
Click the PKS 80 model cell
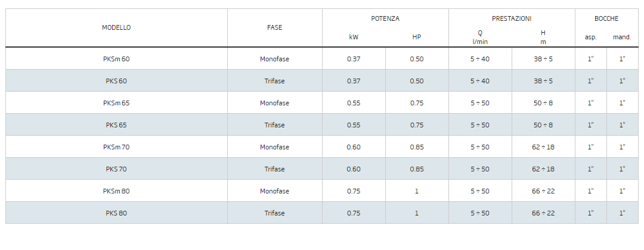coord(116,213)
